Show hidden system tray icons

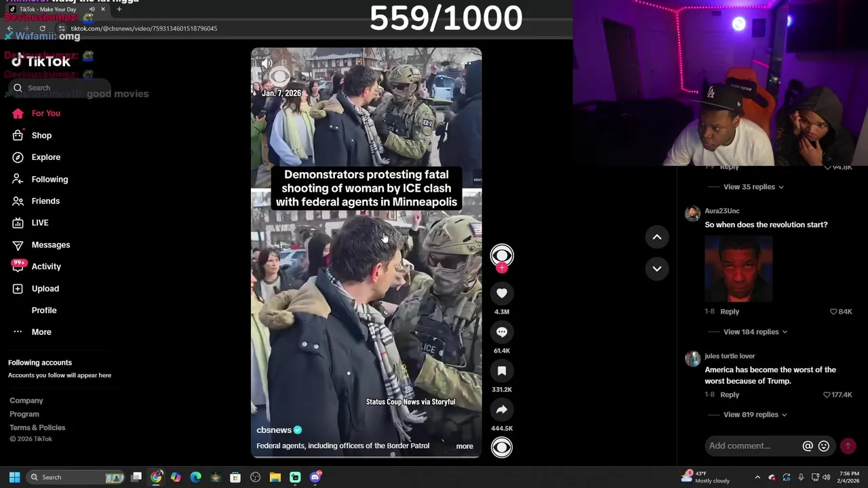click(757, 477)
